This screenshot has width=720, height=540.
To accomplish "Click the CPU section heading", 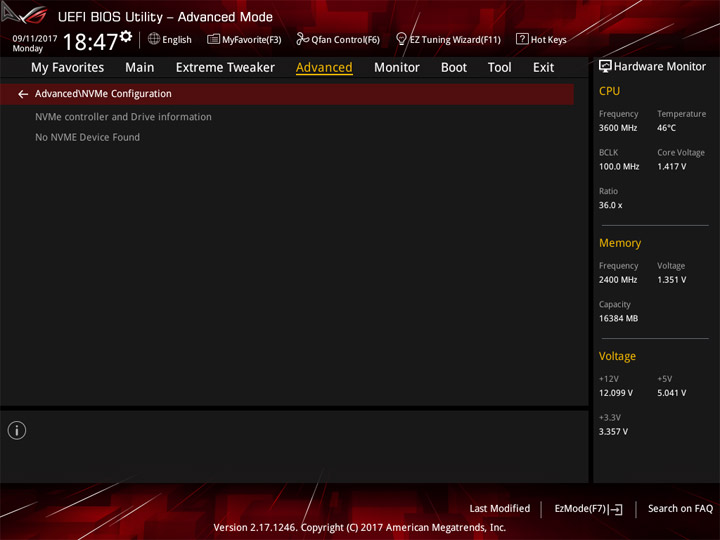I will [609, 91].
